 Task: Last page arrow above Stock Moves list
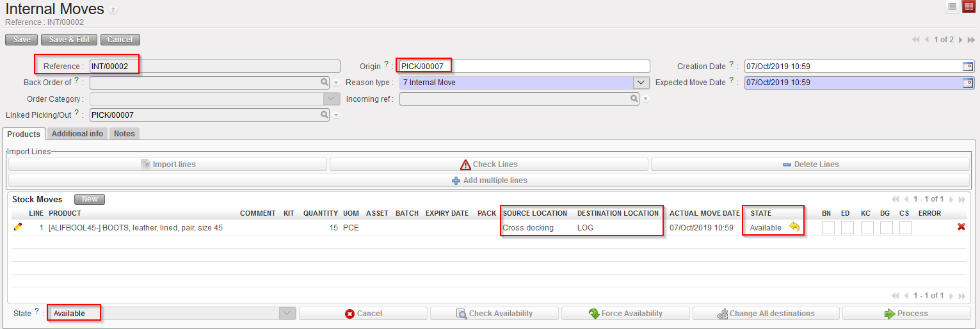960,199
